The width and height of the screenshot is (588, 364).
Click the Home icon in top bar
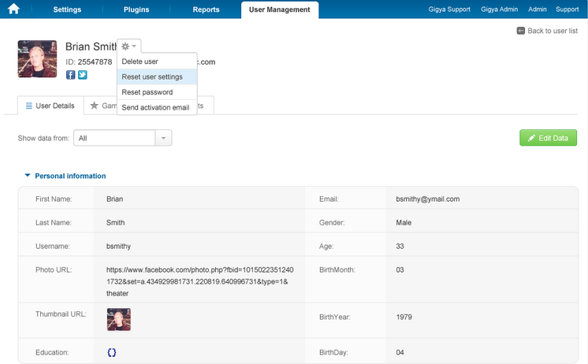13,9
